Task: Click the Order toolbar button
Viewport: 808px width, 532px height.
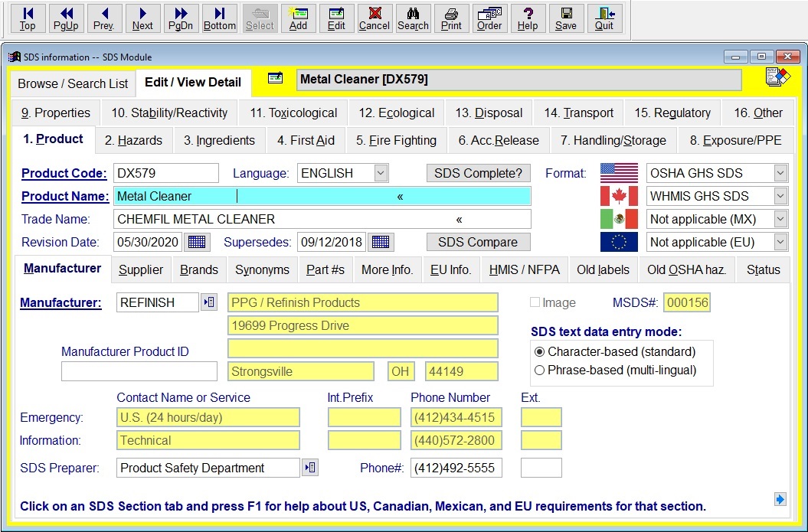Action: (489, 18)
